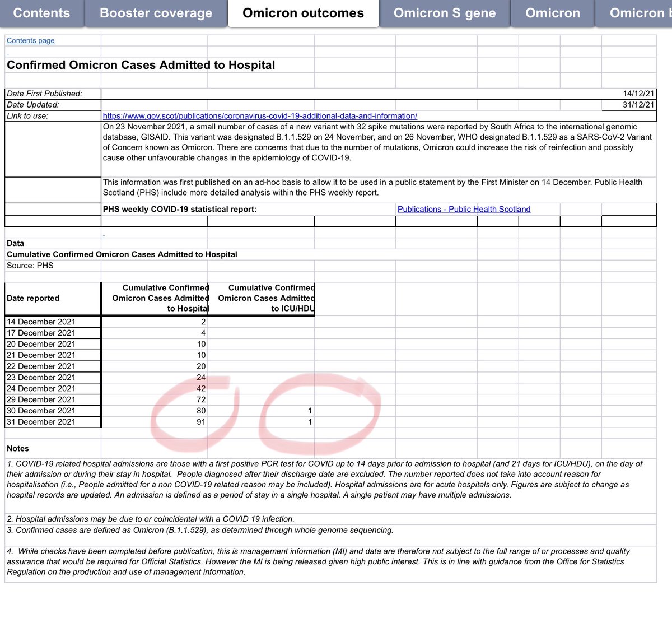Select hospital admissions value 4 for 17 December
672x618 pixels.
click(155, 333)
